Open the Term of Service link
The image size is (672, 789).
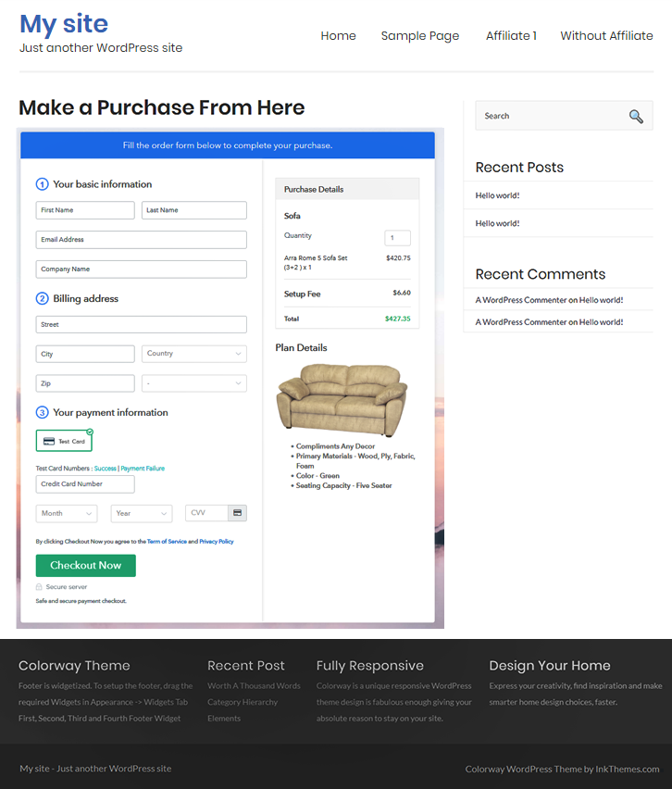coord(166,542)
